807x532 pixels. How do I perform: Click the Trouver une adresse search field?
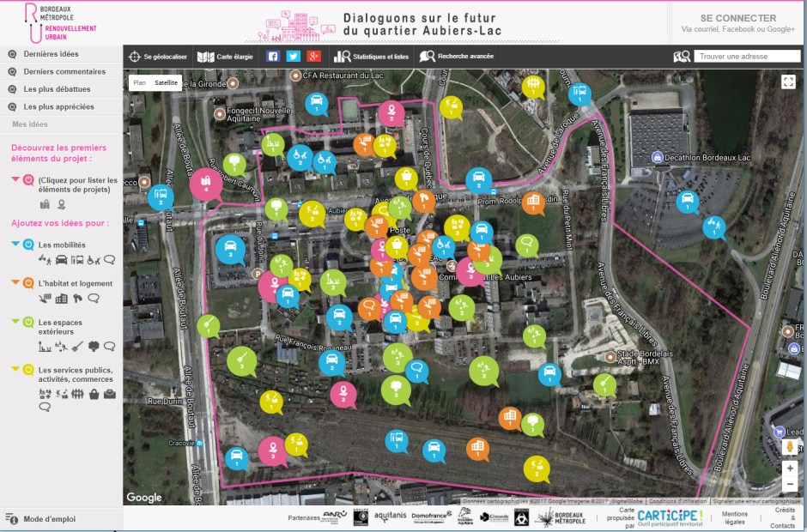pyautogui.click(x=747, y=57)
